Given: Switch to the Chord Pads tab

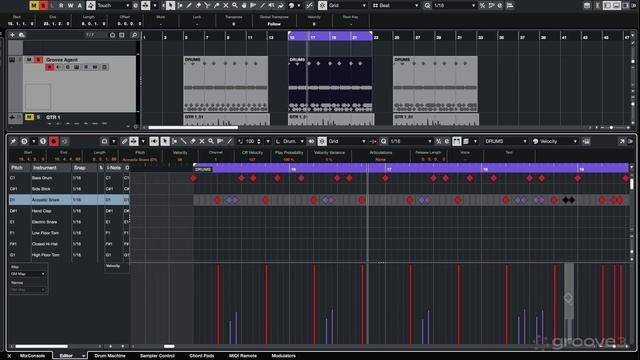Looking at the screenshot, I should click(x=202, y=356).
